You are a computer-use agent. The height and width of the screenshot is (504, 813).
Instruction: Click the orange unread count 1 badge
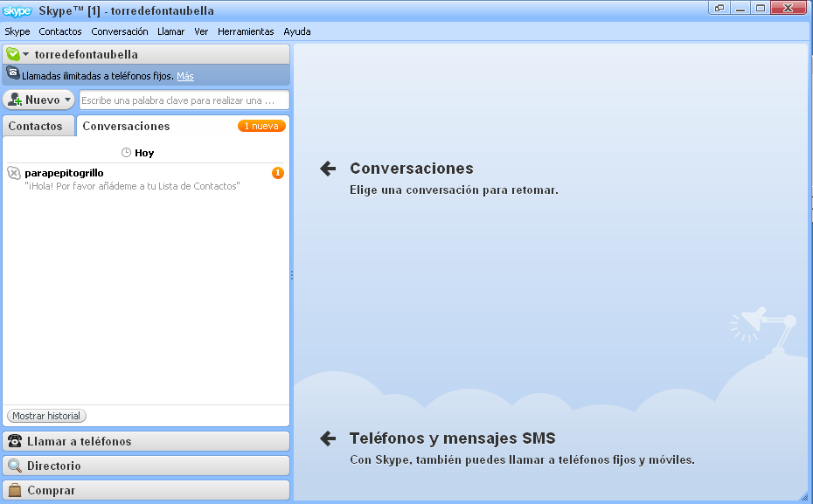278,173
